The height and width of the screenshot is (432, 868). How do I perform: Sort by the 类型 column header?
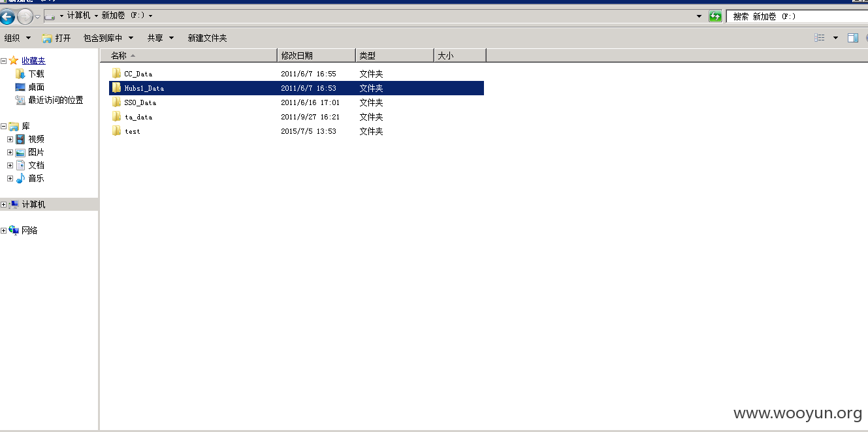[395, 55]
